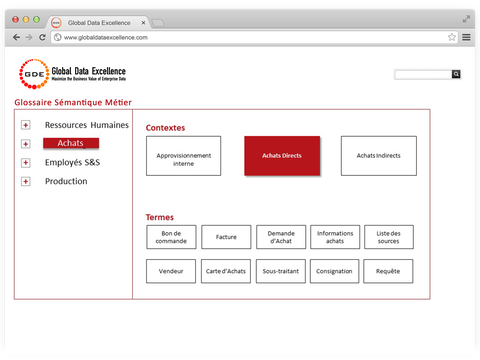The height and width of the screenshot is (360, 480).
Task: Open the Sous-traitant term
Action: [x=281, y=271]
